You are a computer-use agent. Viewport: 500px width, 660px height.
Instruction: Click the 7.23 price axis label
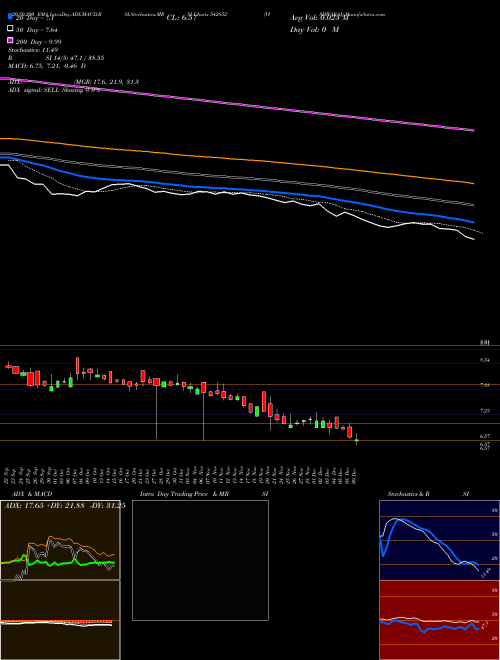point(485,410)
